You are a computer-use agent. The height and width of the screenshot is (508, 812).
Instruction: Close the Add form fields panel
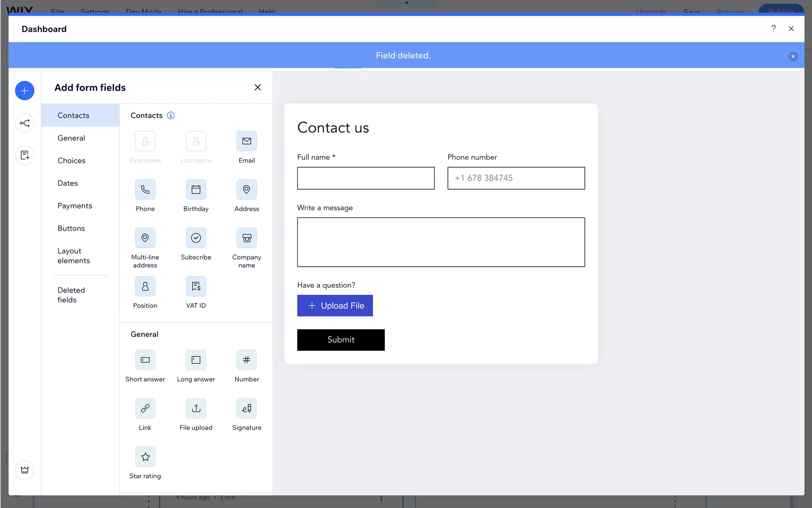click(x=258, y=87)
